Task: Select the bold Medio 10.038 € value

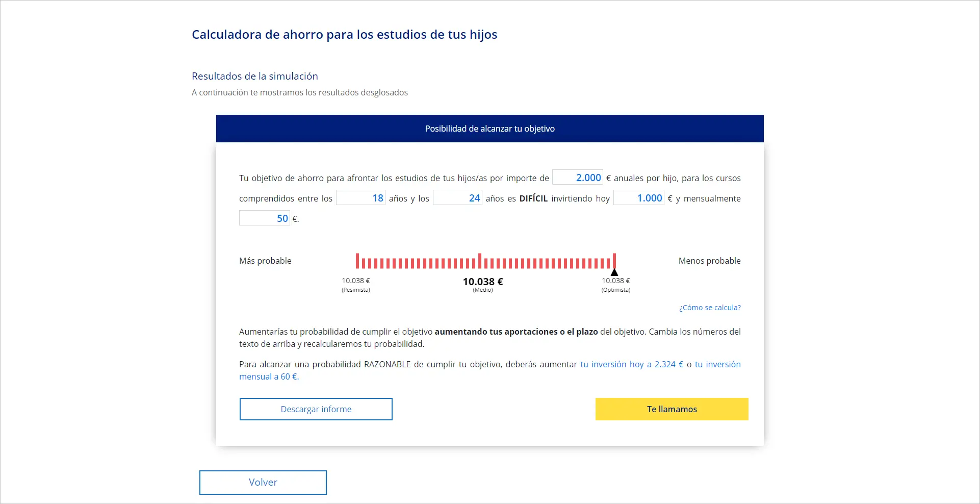Action: (483, 282)
